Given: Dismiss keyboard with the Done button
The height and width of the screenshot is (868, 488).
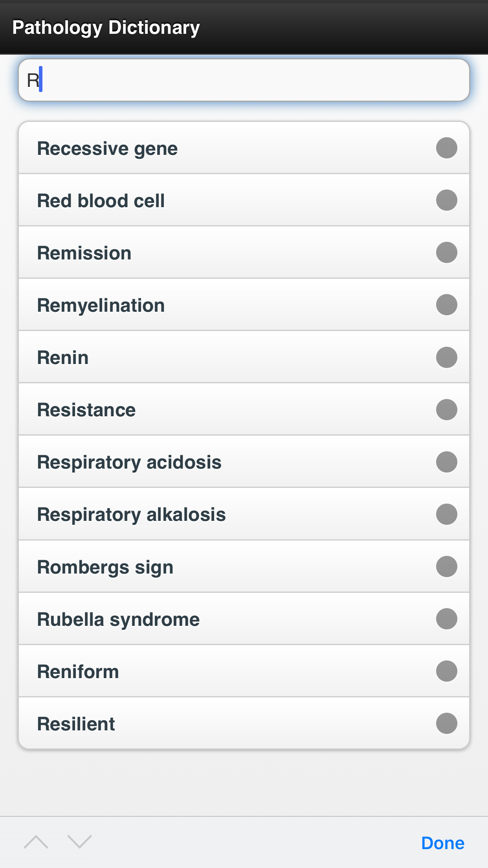Looking at the screenshot, I should click(443, 843).
